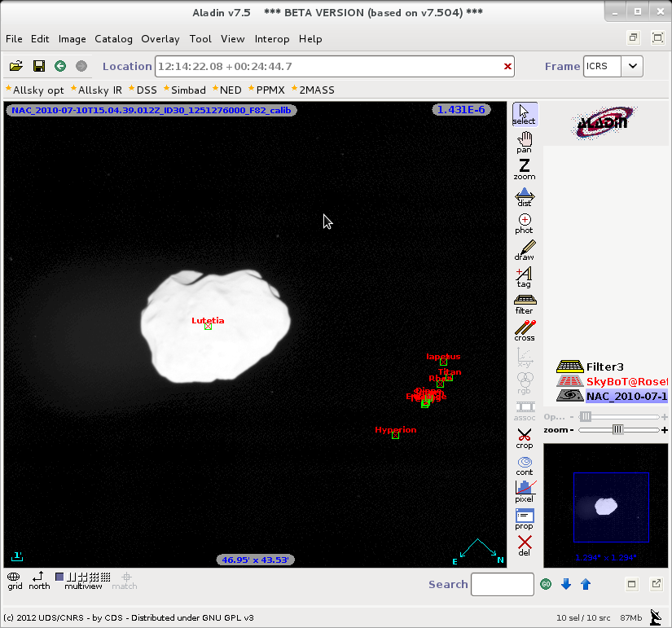This screenshot has width=672, height=628.
Task: Open the Allsky opt bookmark
Action: [38, 90]
